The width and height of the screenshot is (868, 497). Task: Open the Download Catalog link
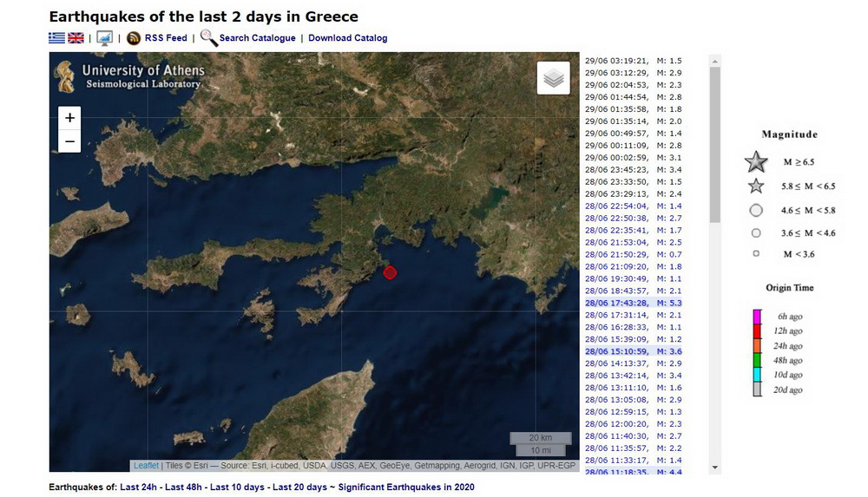(x=347, y=38)
